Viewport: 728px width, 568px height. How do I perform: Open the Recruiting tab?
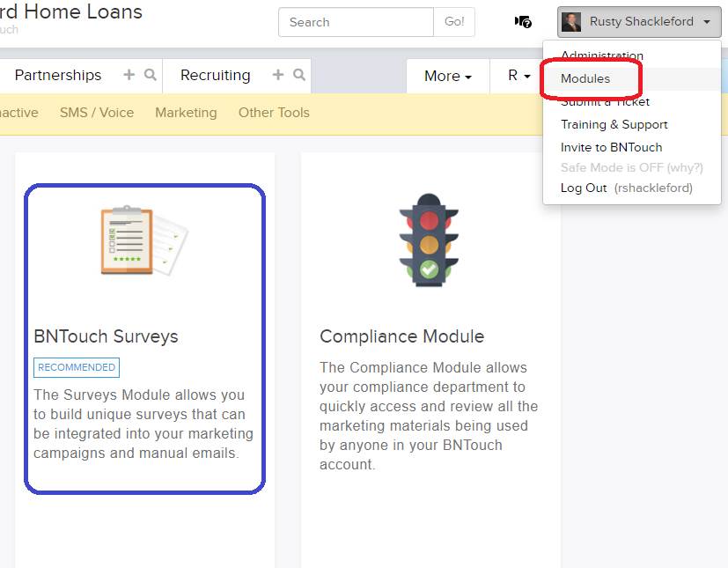[x=216, y=75]
